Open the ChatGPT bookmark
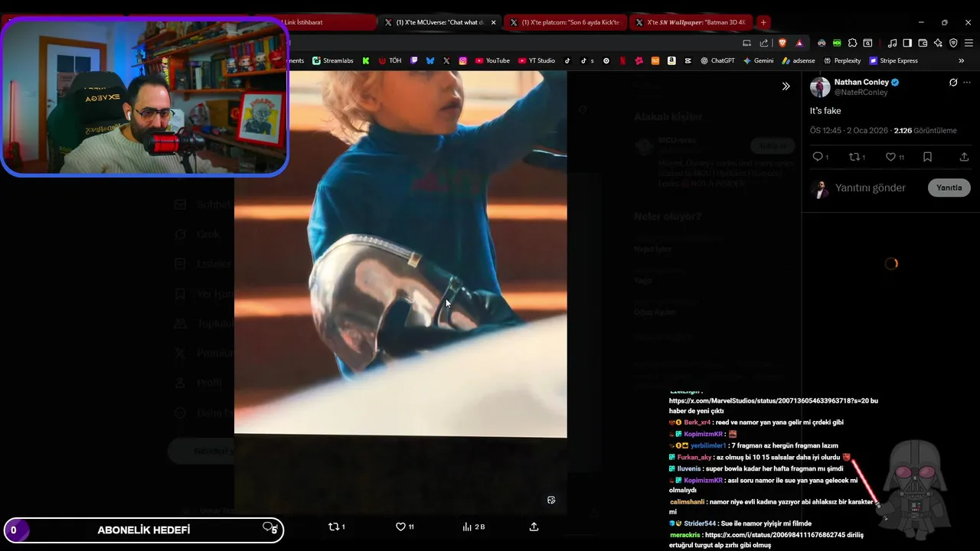The image size is (980, 551). (717, 60)
